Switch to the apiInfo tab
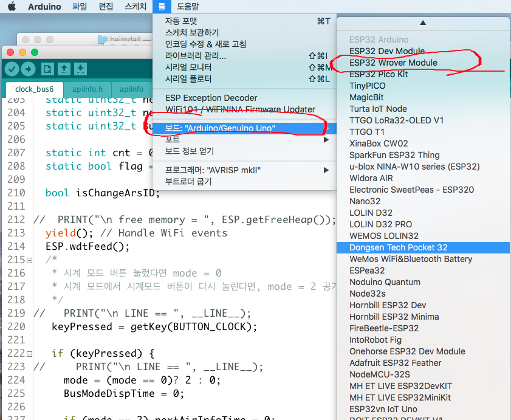This screenshot has height=420, width=511. click(132, 89)
